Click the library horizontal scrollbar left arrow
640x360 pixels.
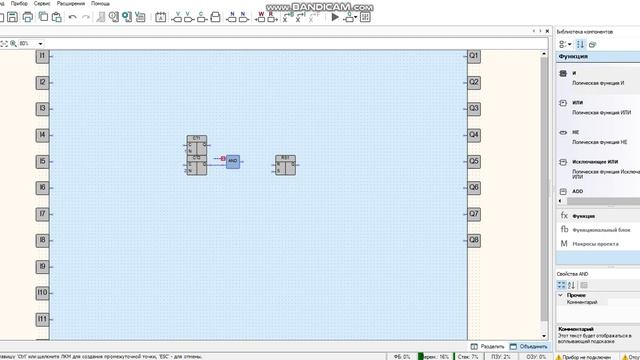tap(560, 201)
